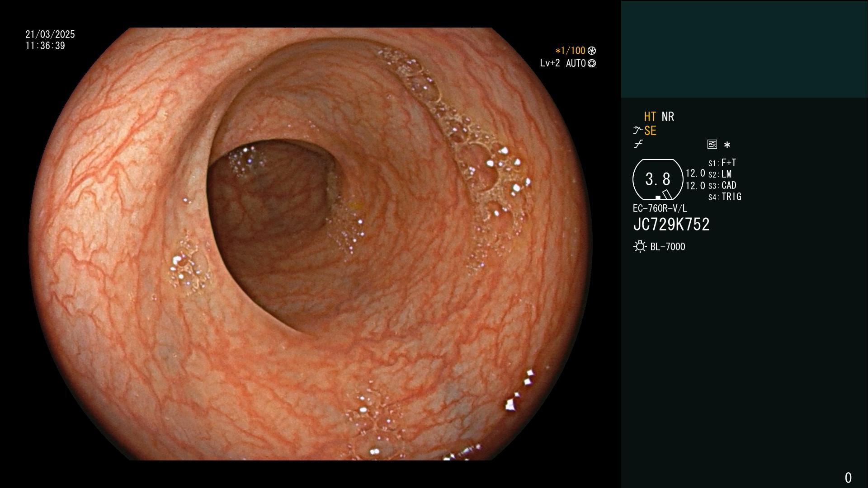
Task: Click the light source bulb icon
Action: click(x=640, y=247)
